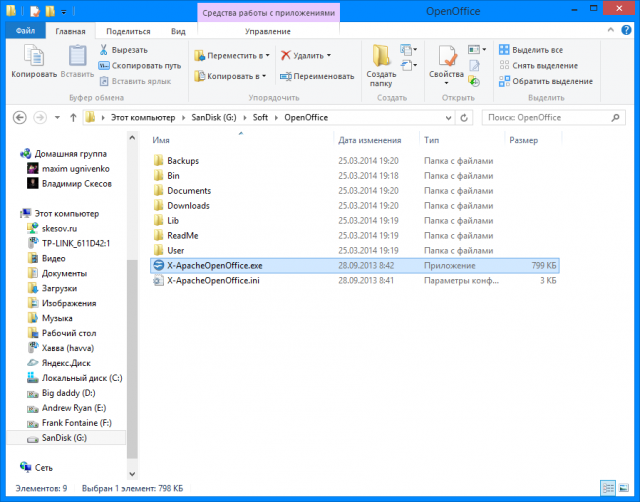Select the Lib folder
This screenshot has height=502, width=640.
(355, 220)
